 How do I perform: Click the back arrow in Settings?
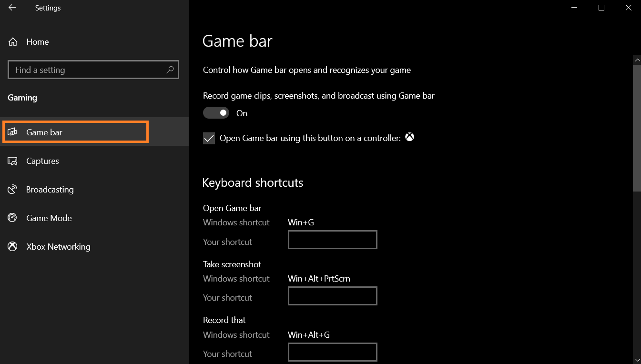(x=12, y=8)
